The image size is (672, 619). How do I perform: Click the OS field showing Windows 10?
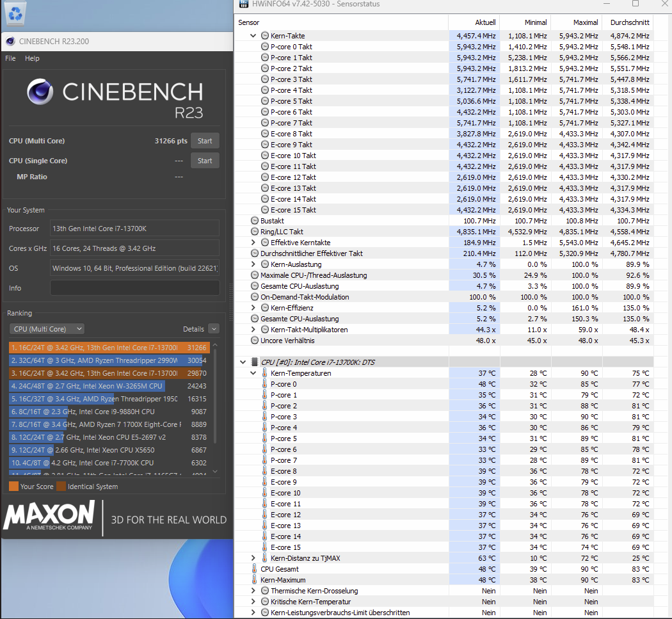pyautogui.click(x=135, y=268)
